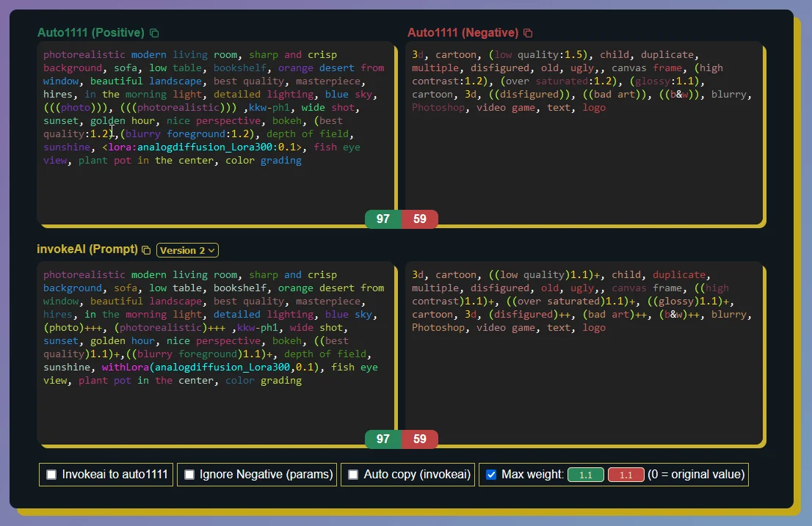812x526 pixels.
Task: Click inside invokeAI positive prompt text area
Action: coord(215,354)
